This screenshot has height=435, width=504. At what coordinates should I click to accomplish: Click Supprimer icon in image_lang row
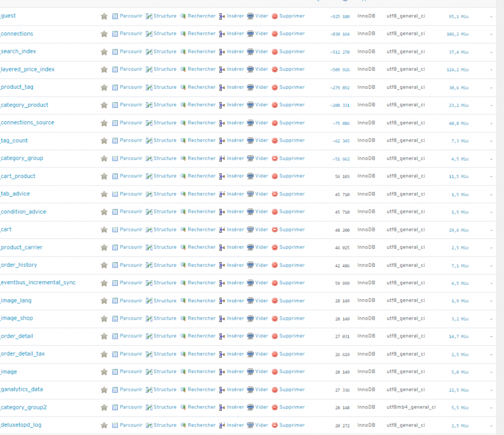(275, 301)
